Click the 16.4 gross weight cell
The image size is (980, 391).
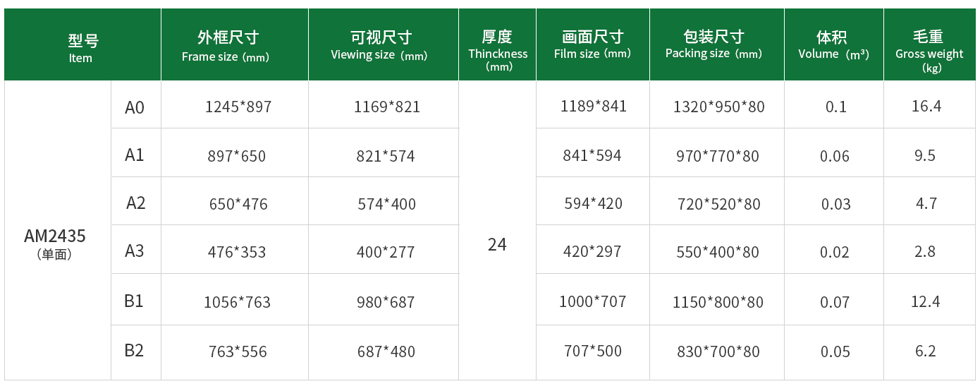tap(926, 106)
